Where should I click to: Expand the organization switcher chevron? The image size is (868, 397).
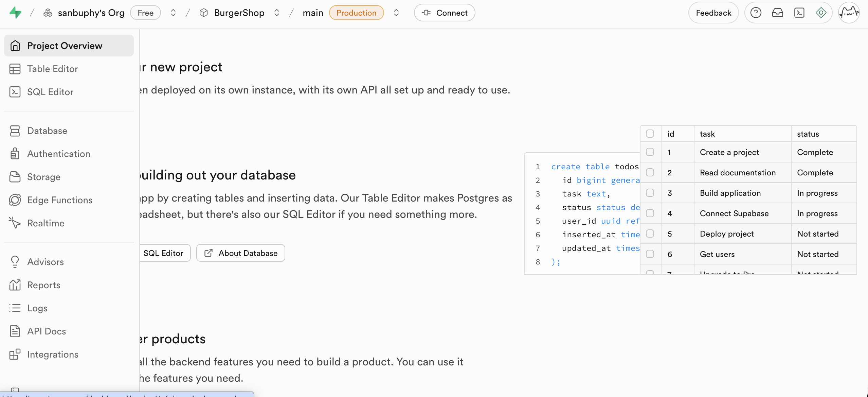pyautogui.click(x=173, y=13)
